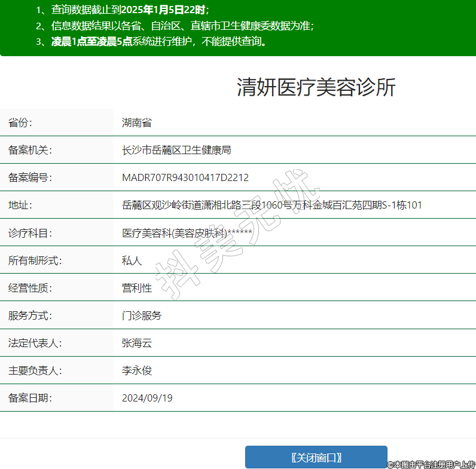The width and height of the screenshot is (476, 469).
Task: Click the 私人 ownership value
Action: coord(132,260)
